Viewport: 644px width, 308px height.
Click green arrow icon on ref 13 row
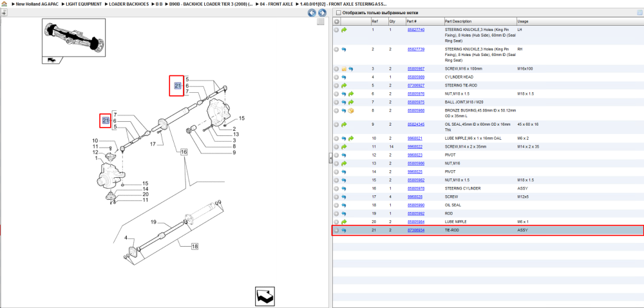pyautogui.click(x=344, y=164)
